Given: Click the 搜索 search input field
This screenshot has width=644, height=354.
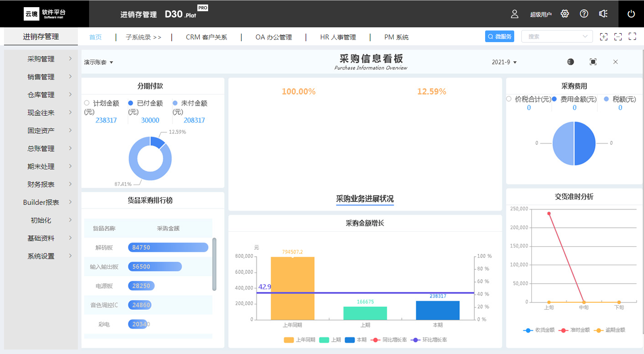Looking at the screenshot, I should tap(553, 37).
